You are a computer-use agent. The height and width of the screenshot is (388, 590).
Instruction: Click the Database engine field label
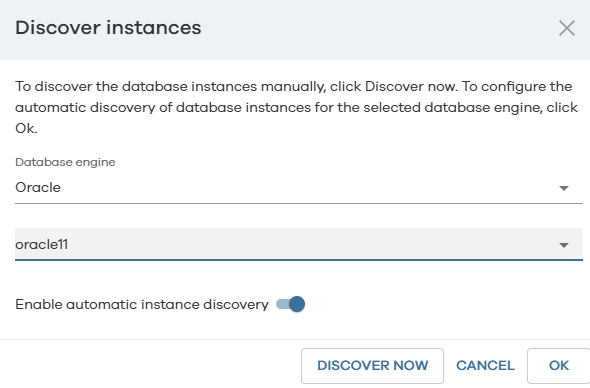[65, 162]
